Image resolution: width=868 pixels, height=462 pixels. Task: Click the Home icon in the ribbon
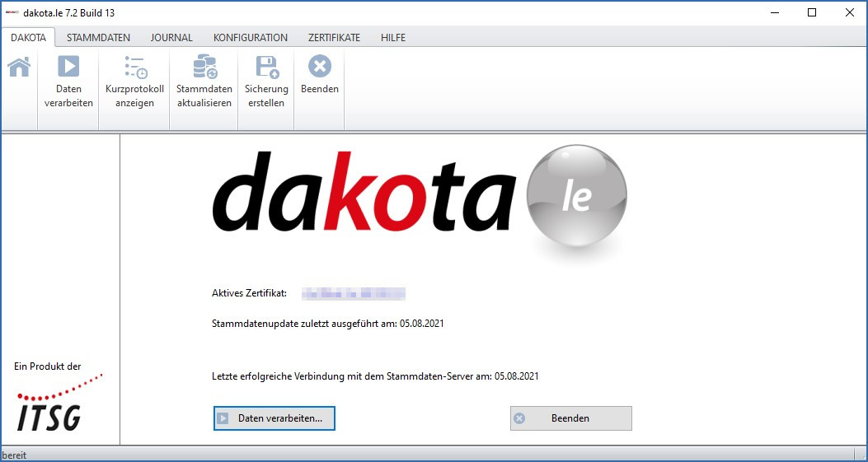pos(19,67)
